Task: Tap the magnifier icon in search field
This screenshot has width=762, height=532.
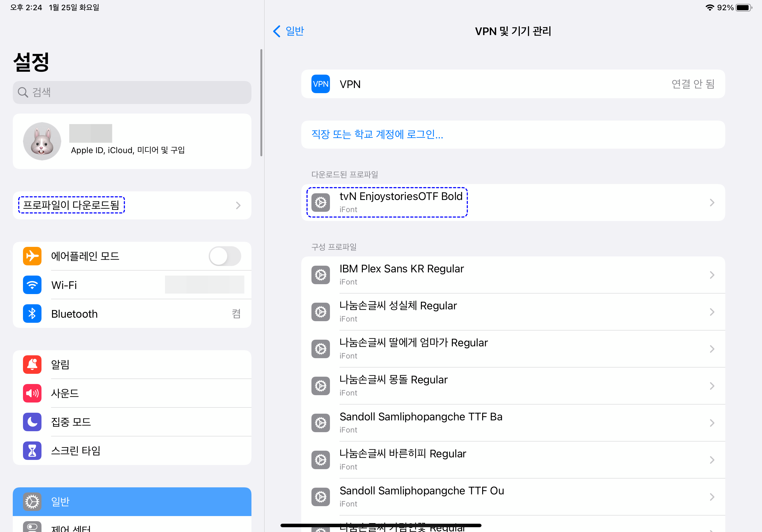Action: [23, 92]
